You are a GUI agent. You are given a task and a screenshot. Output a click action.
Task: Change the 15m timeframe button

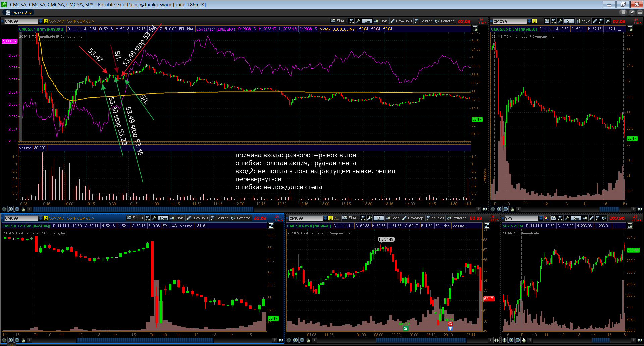click(163, 218)
